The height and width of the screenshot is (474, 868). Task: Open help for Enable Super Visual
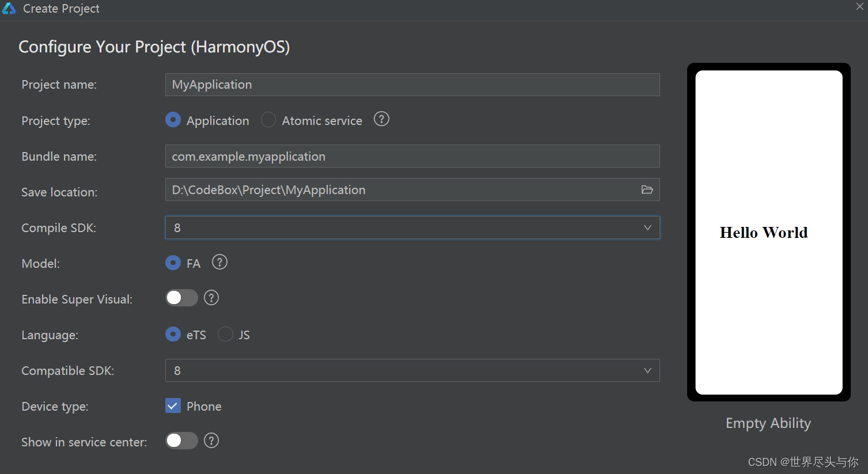[211, 298]
